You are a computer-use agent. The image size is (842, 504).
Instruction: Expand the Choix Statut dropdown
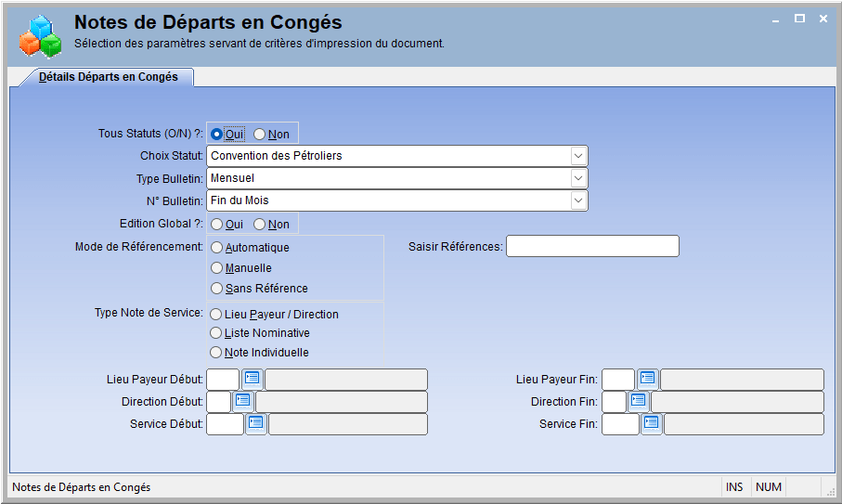578,156
